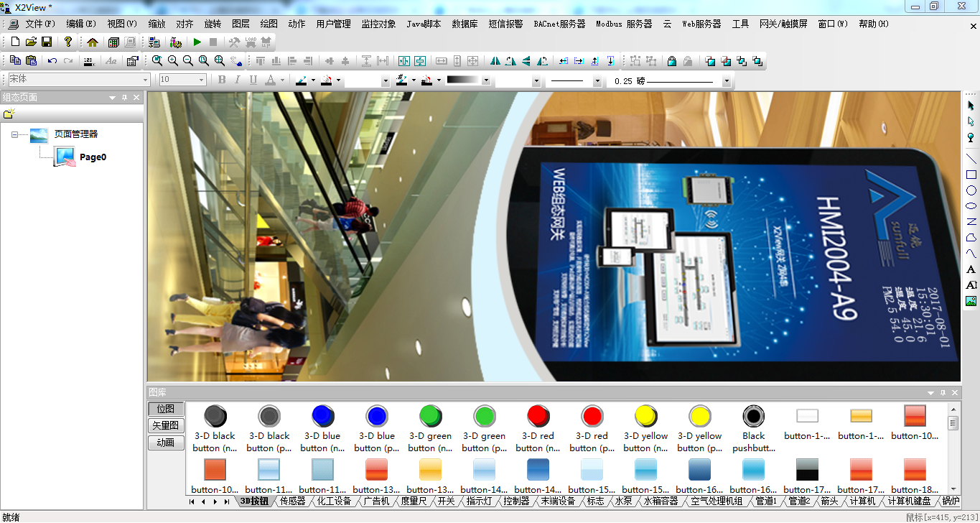Select the curve drawing tool

point(971,254)
